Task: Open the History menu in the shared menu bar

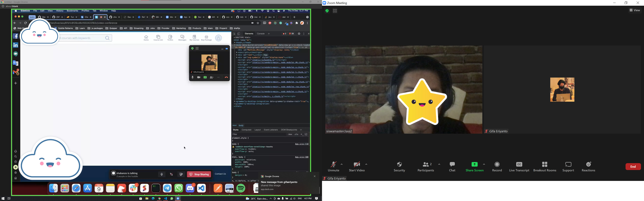Action: tap(60, 11)
